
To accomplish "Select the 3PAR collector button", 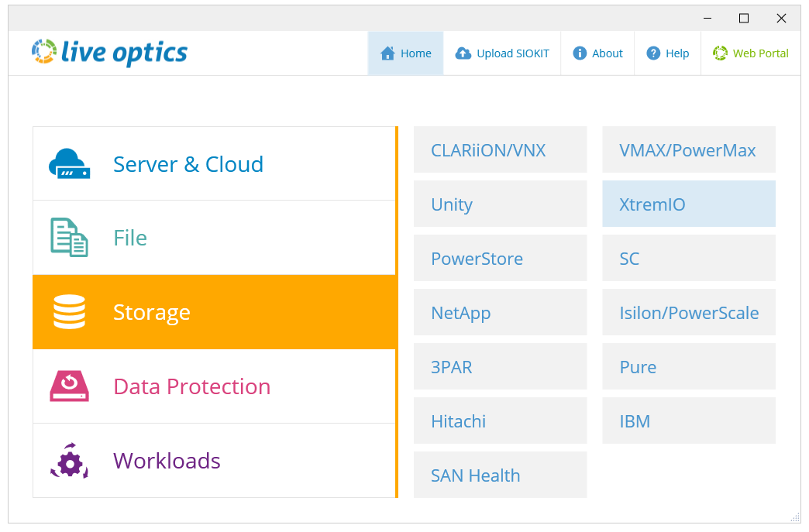I will 500,366.
